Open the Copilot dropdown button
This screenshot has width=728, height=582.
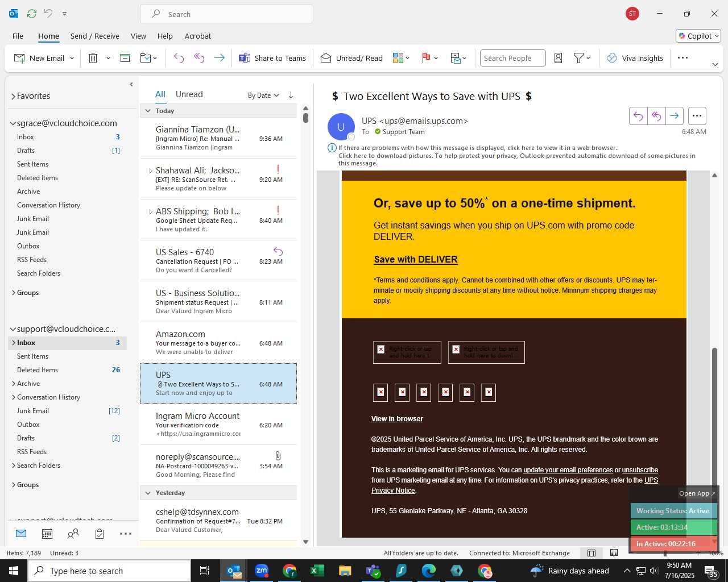pyautogui.click(x=698, y=36)
